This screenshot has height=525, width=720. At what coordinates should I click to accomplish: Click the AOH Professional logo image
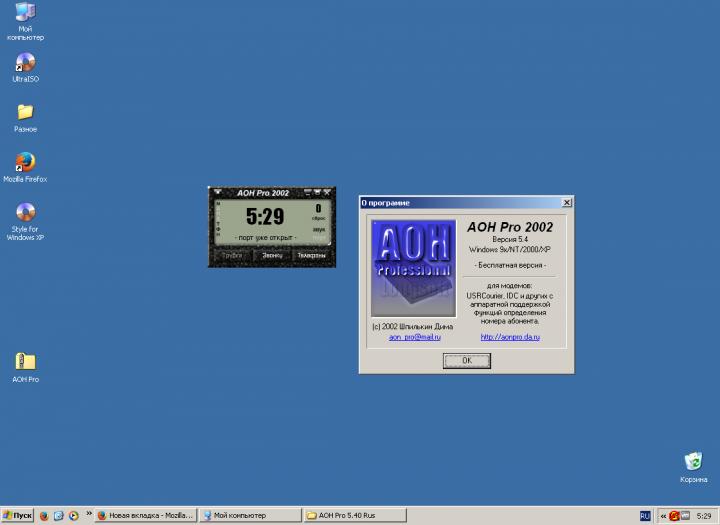413,268
